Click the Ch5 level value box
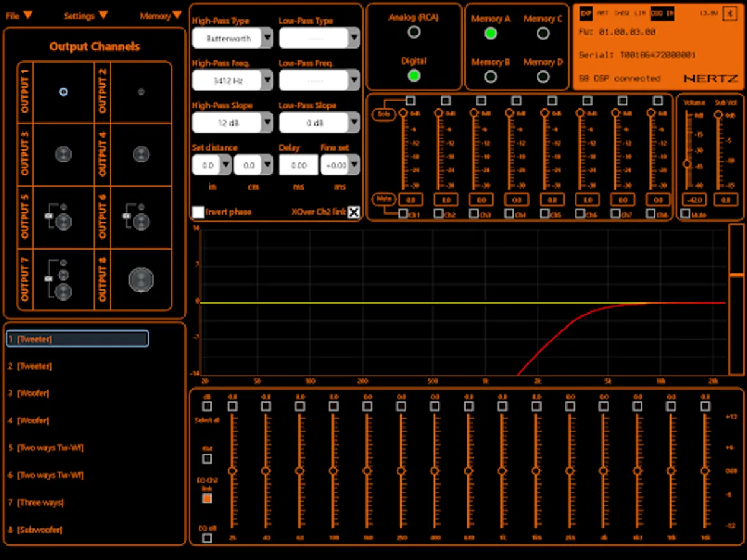The height and width of the screenshot is (560, 747). coord(553,200)
